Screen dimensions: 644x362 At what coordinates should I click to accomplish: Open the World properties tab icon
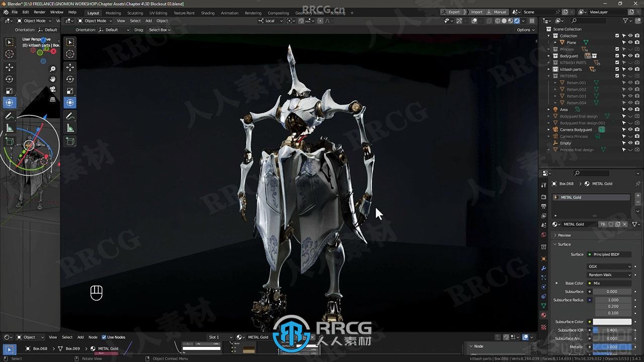pos(543,235)
